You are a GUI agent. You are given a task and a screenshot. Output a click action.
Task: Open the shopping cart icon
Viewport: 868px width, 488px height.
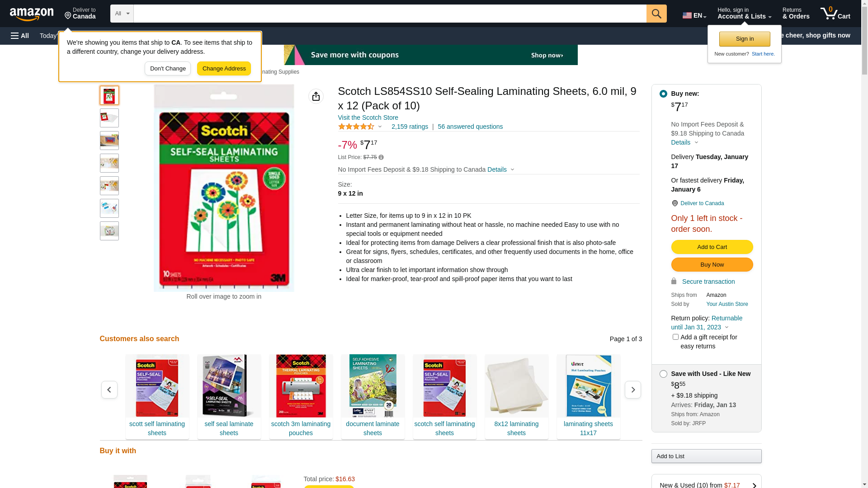835,14
